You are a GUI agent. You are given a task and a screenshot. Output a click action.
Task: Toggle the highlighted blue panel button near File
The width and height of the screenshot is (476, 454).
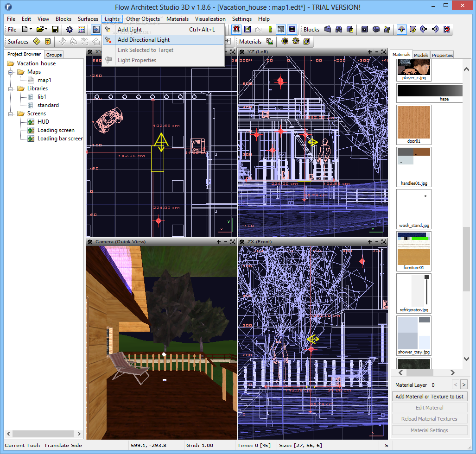point(96,30)
